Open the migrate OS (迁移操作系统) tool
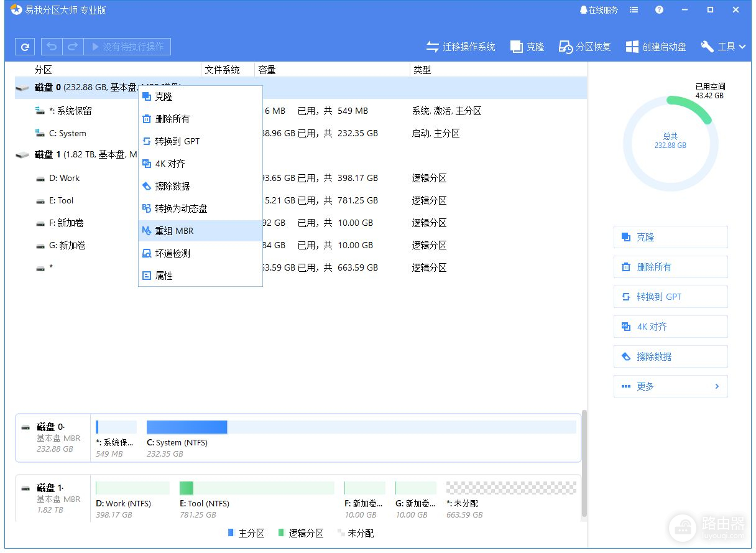 click(461, 47)
